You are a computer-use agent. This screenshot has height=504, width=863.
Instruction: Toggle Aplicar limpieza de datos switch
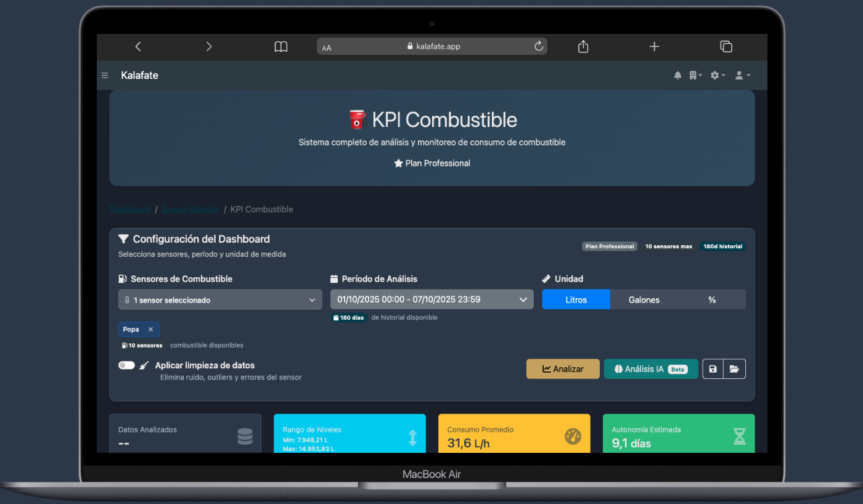pos(126,365)
